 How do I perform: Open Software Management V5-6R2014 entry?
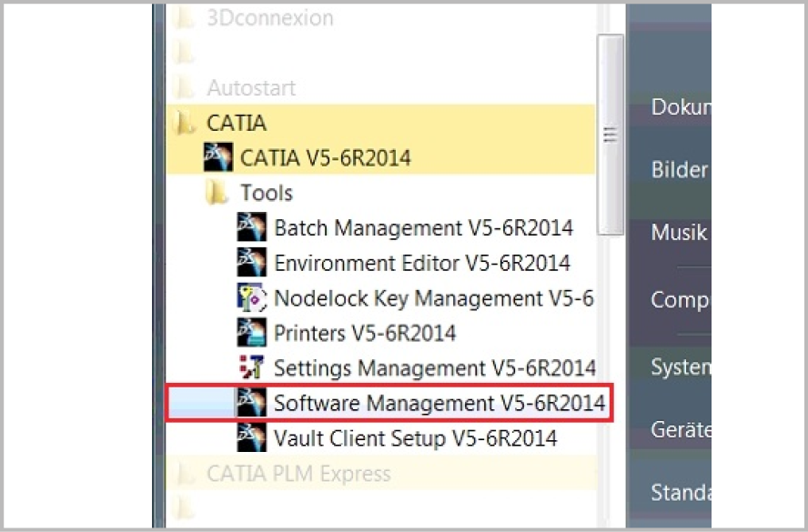coord(439,403)
